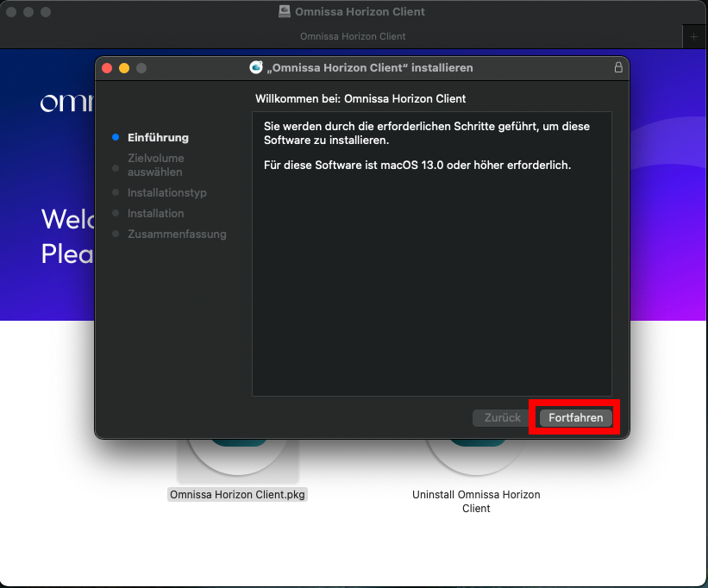Screen dimensions: 708x588
Task: Click the Zurück button
Action: (x=500, y=417)
